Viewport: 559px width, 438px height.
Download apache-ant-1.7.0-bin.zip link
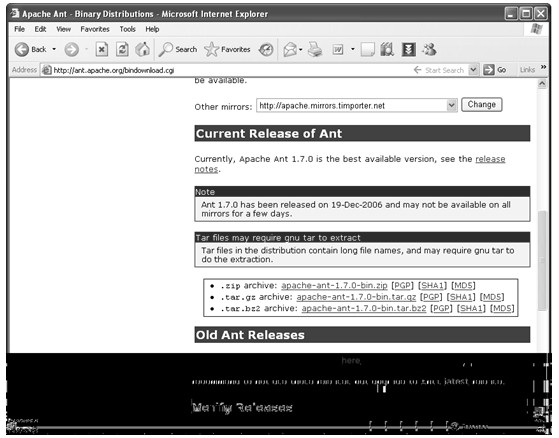[334, 286]
